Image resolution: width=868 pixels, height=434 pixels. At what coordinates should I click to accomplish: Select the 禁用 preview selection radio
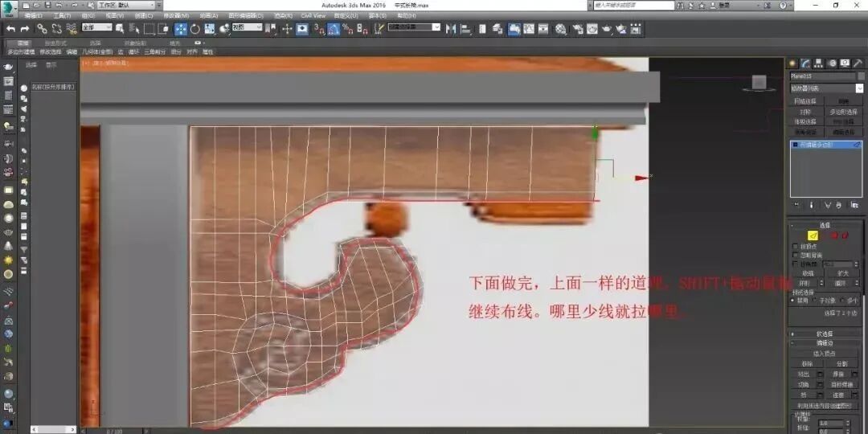pos(792,300)
